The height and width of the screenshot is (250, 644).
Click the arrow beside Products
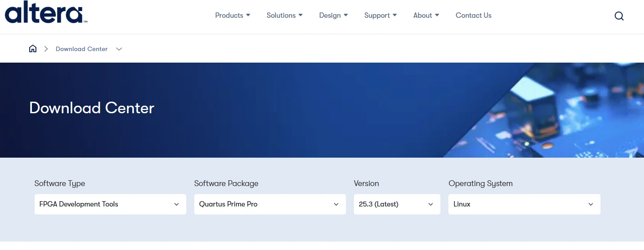[248, 16]
